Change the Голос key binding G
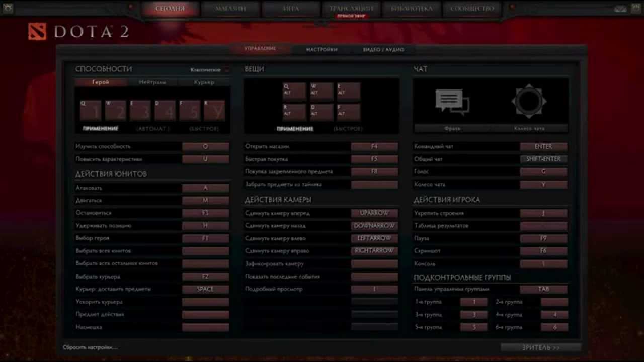The height and width of the screenshot is (362, 644). [543, 171]
